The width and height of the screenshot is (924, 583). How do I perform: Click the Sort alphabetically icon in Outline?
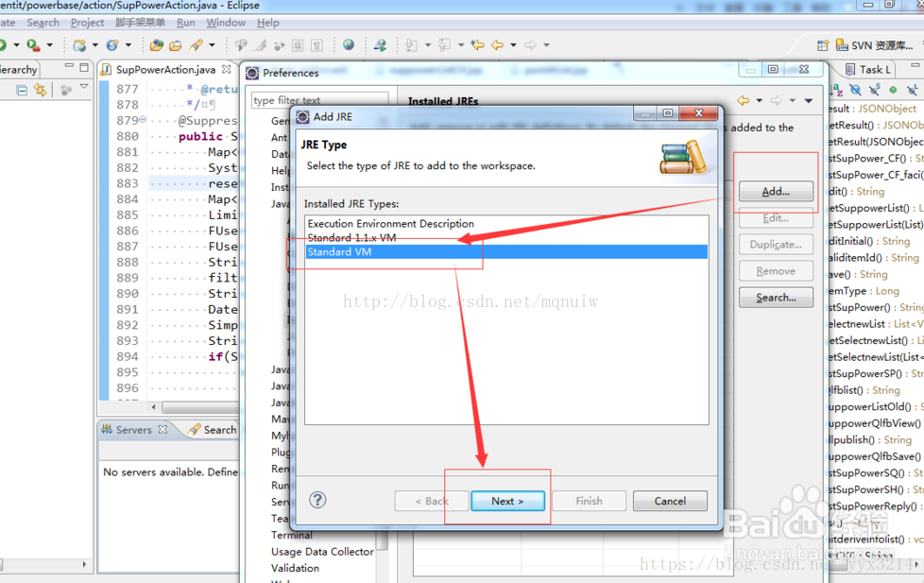point(837,90)
